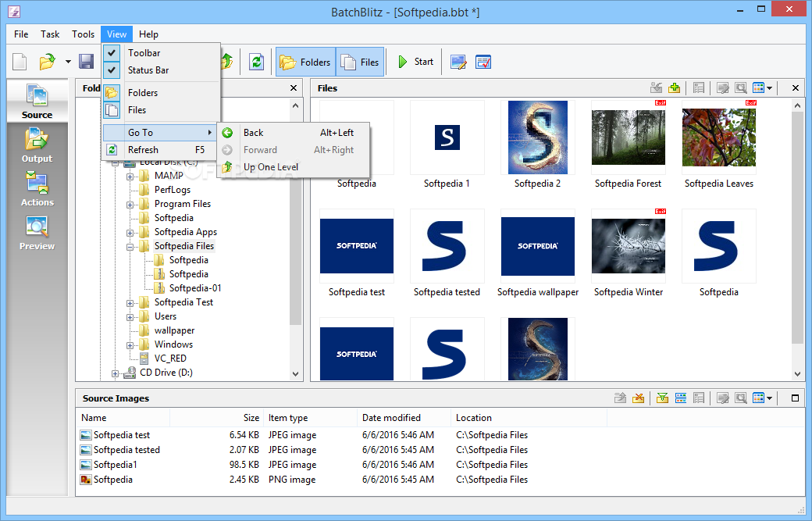Click the edit image icon in Source Images
The height and width of the screenshot is (521, 812).
pyautogui.click(x=723, y=398)
